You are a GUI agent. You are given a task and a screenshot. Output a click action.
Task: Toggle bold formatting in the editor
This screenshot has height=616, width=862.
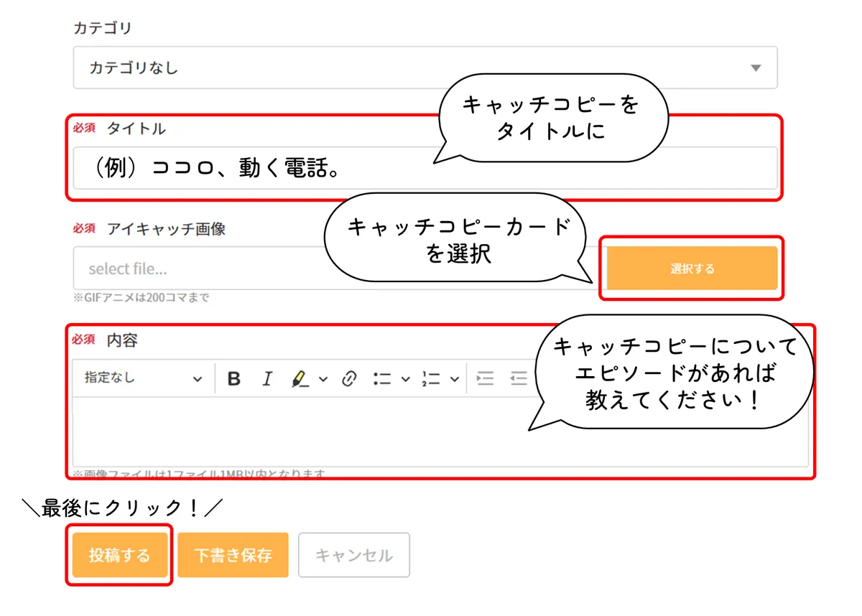click(x=233, y=379)
